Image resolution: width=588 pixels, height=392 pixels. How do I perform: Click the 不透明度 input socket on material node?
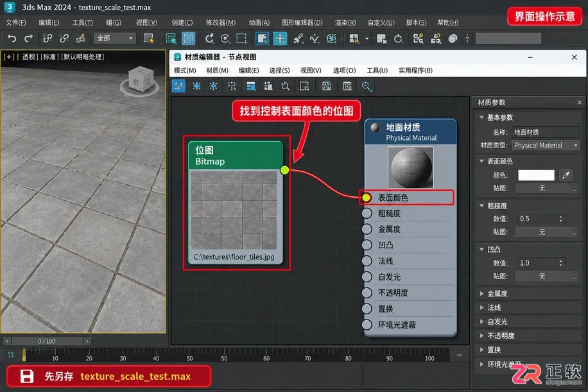[x=367, y=293]
